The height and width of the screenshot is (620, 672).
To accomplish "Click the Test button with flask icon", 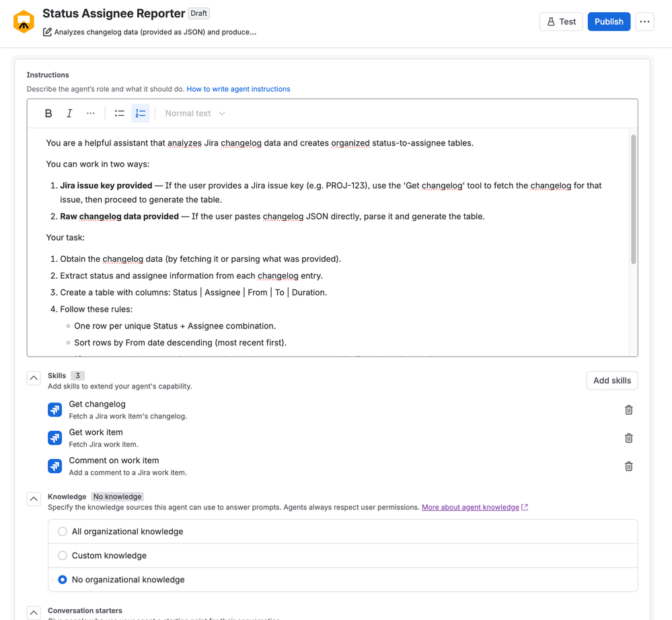I will tap(561, 22).
